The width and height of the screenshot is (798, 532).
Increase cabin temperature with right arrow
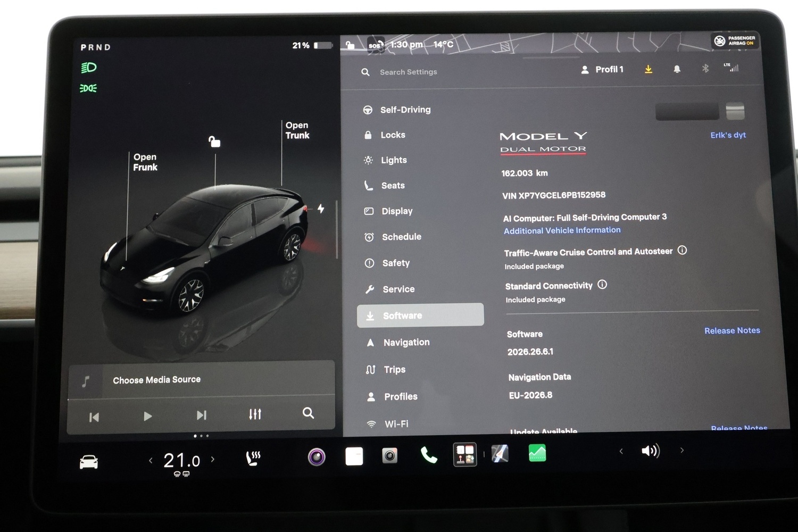tap(213, 459)
